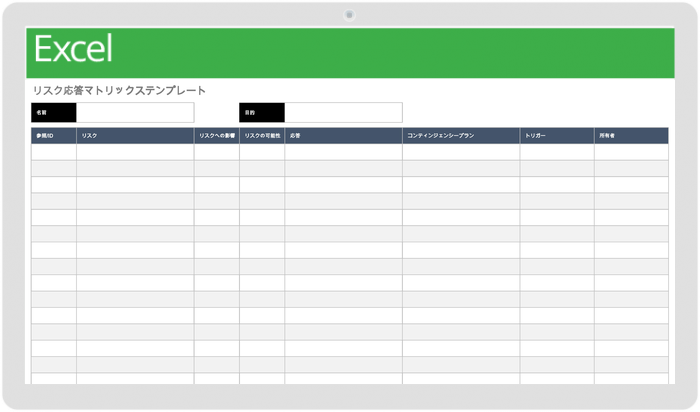
Task: Click the リスク応答マトリックステンプレート title
Action: point(119,91)
